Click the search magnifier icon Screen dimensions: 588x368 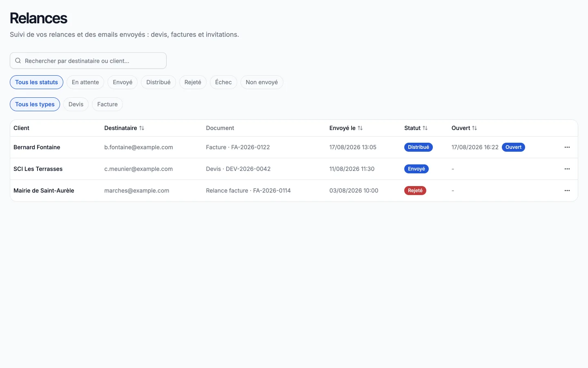[18, 61]
